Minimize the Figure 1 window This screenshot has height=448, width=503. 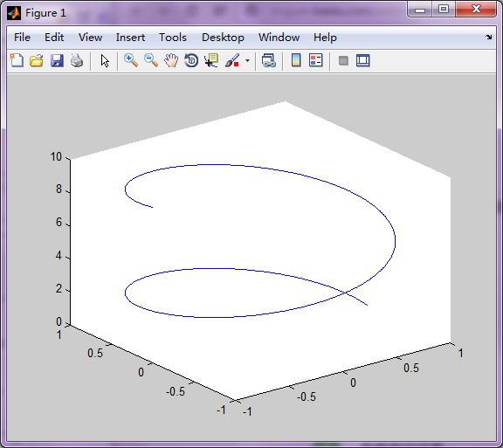click(x=419, y=9)
